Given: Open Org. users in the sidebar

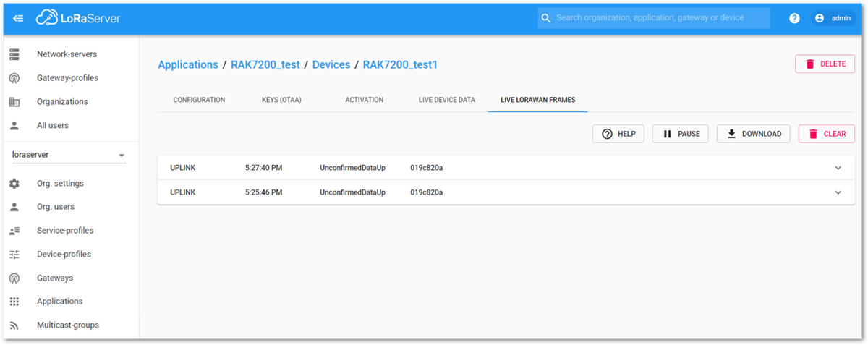Looking at the screenshot, I should [x=56, y=207].
